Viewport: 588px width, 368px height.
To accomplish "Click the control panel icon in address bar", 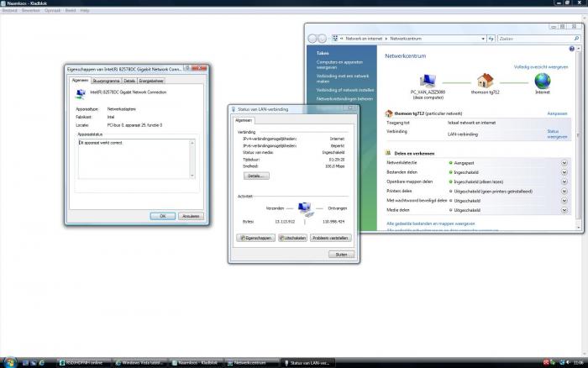I will pos(335,39).
